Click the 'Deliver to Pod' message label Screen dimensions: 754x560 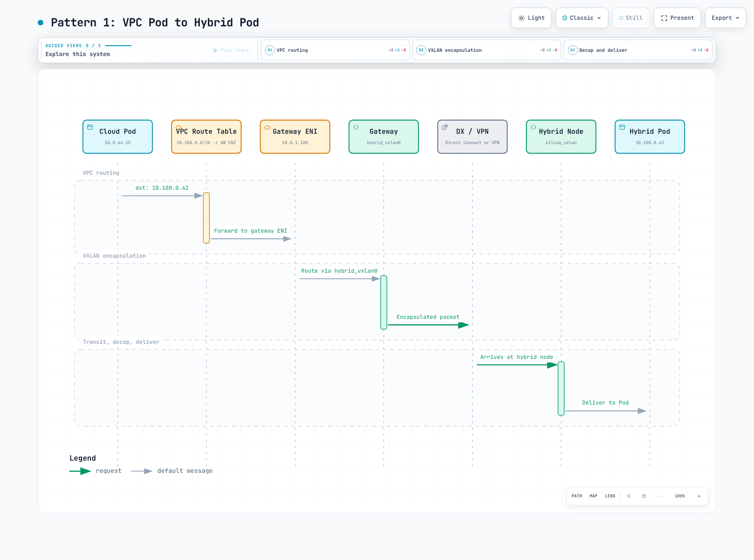606,403
